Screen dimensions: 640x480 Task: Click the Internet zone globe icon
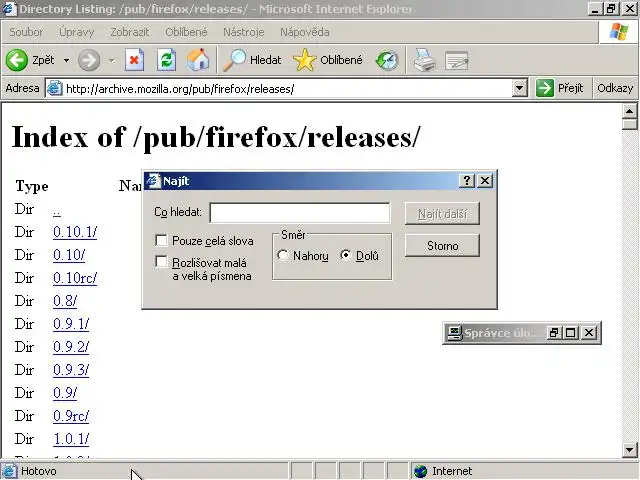coord(420,471)
